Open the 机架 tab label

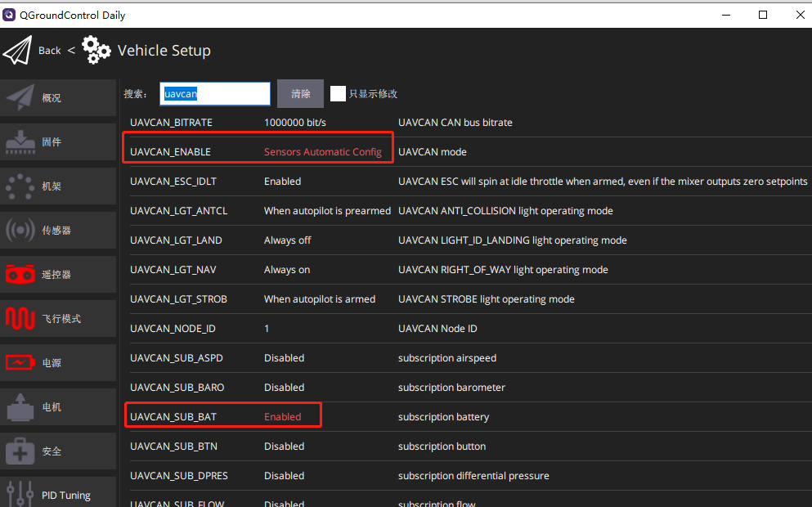(52, 186)
